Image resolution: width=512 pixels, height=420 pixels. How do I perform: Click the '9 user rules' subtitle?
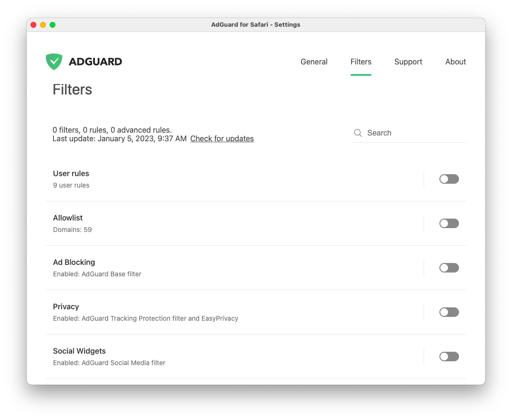click(71, 185)
